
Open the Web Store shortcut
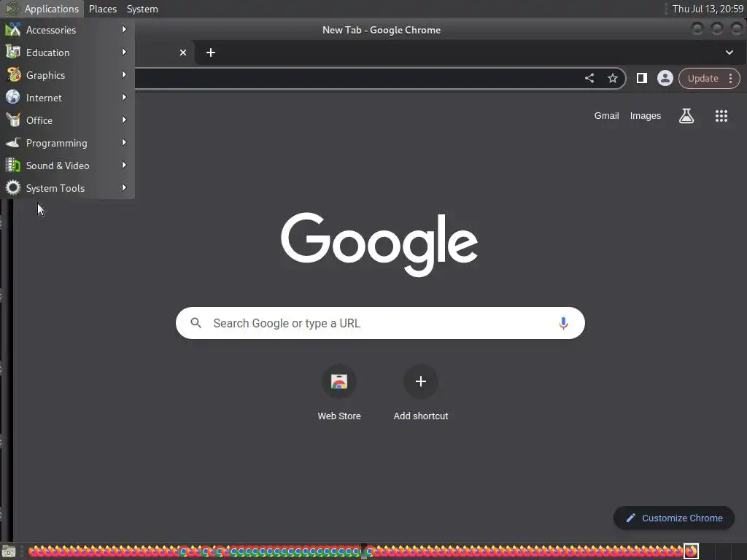coord(339,393)
